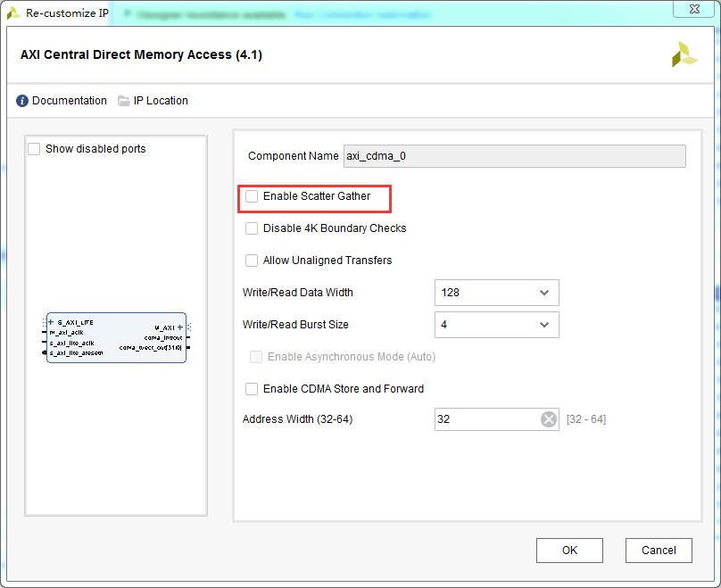Check Disable 4K Boundary Checks
This screenshot has height=588, width=721.
[252, 228]
